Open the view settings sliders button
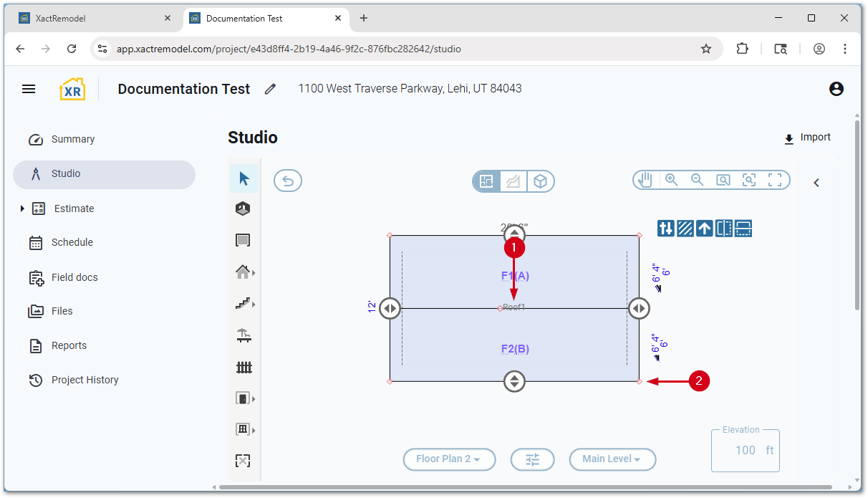The width and height of the screenshot is (868, 498). pyautogui.click(x=532, y=459)
